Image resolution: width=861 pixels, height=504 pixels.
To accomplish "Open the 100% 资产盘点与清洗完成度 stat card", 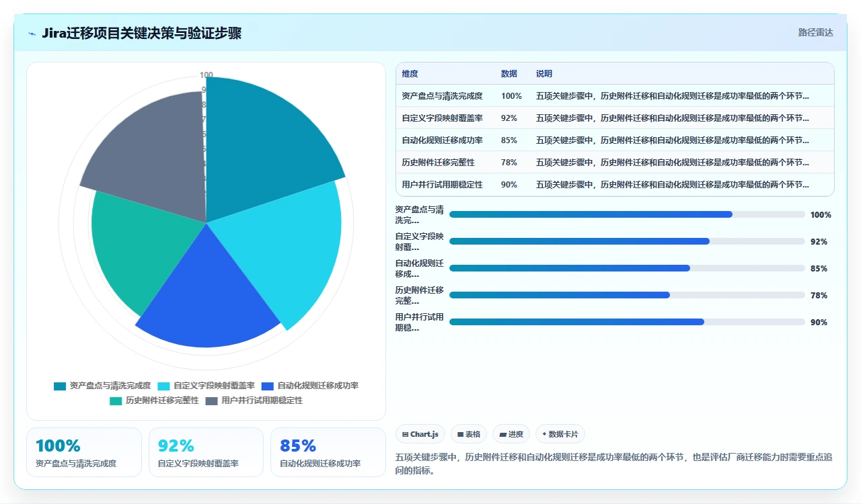I will coord(84,452).
